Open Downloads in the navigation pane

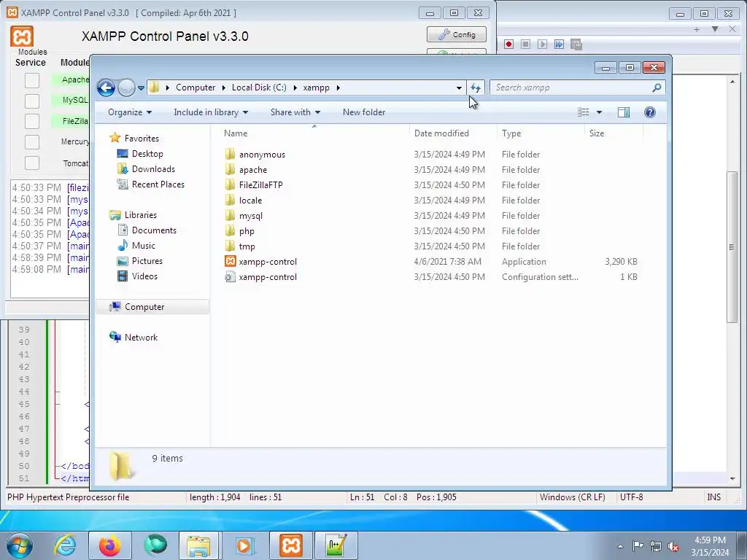click(153, 169)
